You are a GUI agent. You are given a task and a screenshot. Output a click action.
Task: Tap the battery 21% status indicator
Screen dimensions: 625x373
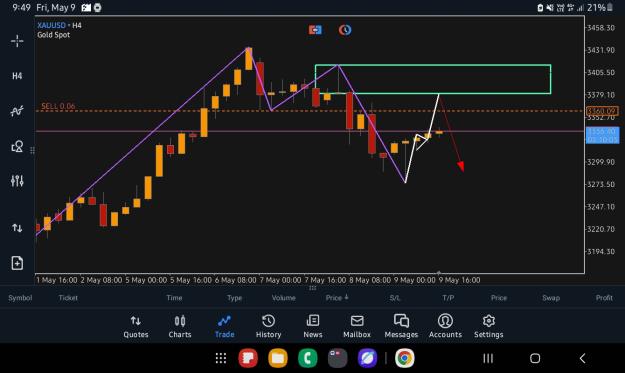point(600,8)
